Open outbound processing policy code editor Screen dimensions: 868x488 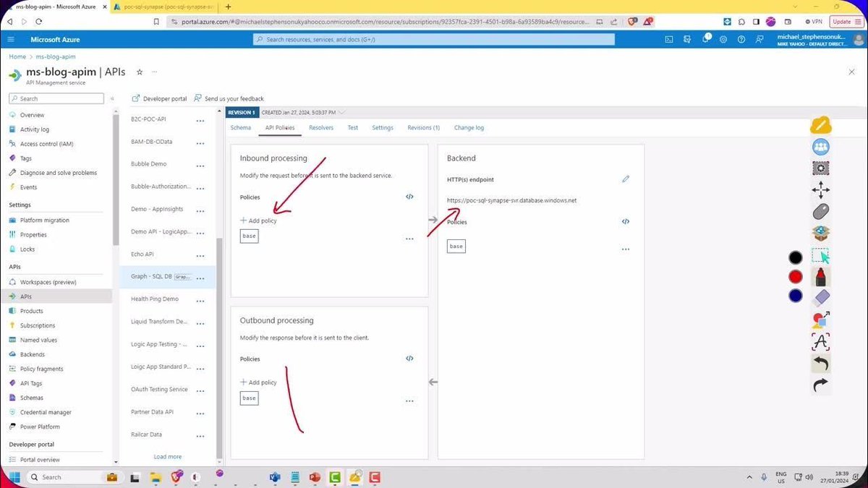tap(409, 358)
